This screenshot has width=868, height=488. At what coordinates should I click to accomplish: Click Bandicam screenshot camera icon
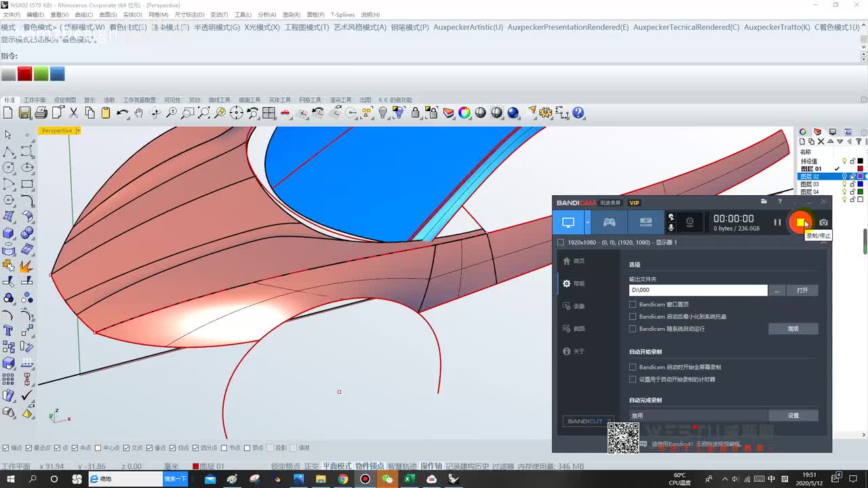click(823, 222)
